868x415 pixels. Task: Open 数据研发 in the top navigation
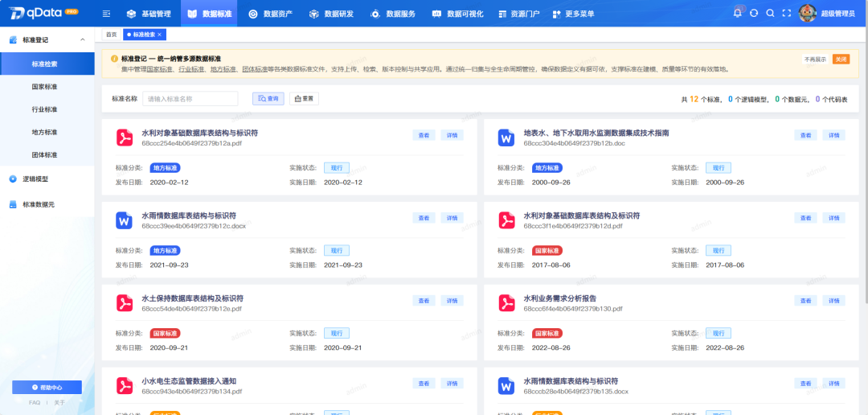point(332,14)
